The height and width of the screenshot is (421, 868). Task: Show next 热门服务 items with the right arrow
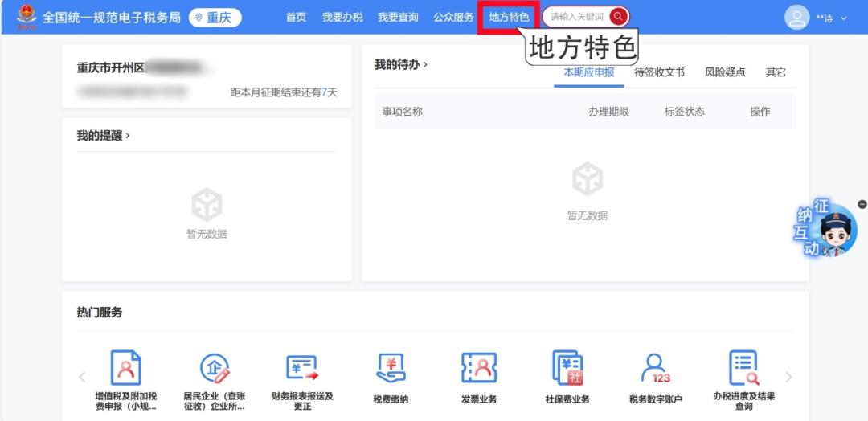click(x=789, y=378)
